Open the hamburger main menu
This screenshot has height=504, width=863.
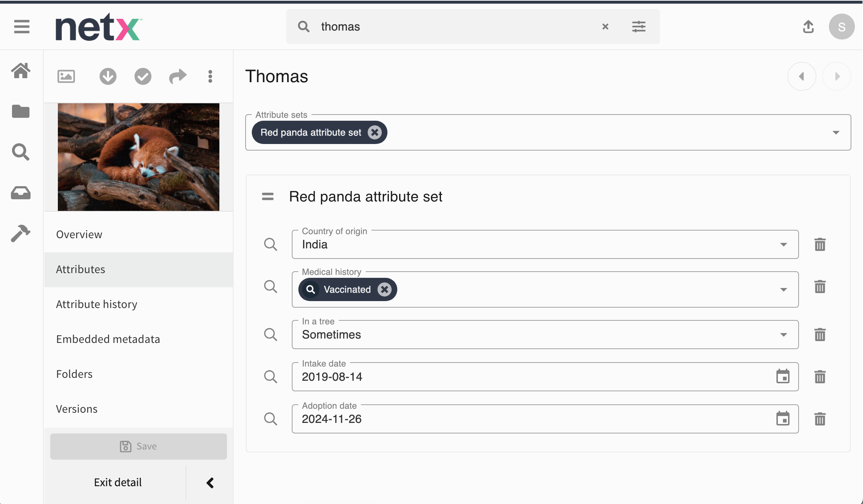click(x=21, y=27)
